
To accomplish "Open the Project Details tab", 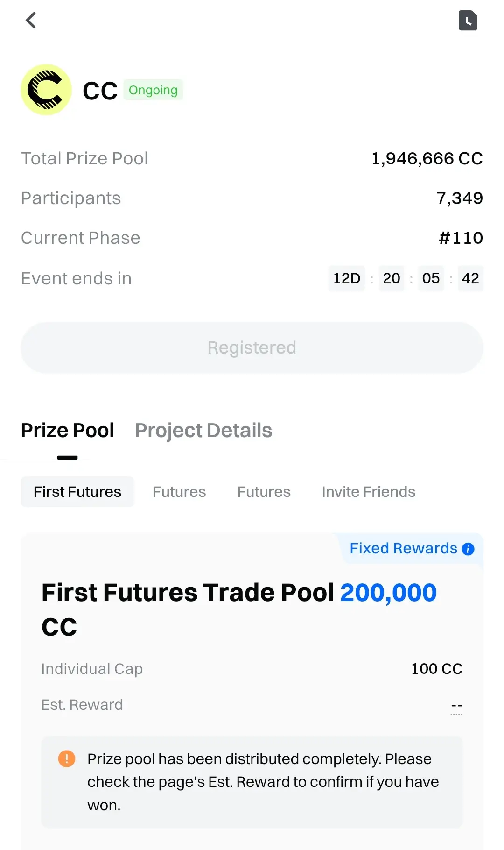I will point(203,430).
